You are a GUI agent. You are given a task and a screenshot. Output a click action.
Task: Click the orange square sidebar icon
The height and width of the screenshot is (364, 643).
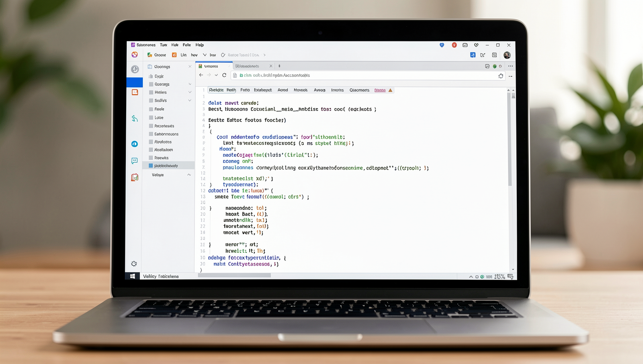(x=135, y=92)
